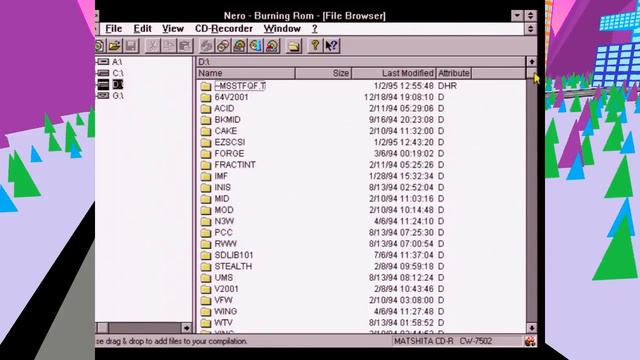Select drive D:\ in the tree
The height and width of the screenshot is (360, 640).
tap(110, 84)
